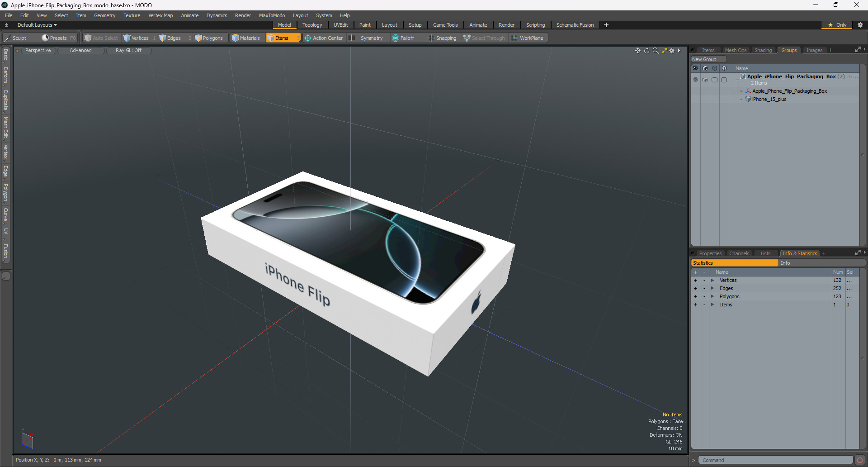Open viewport settings gear

pyautogui.click(x=672, y=51)
